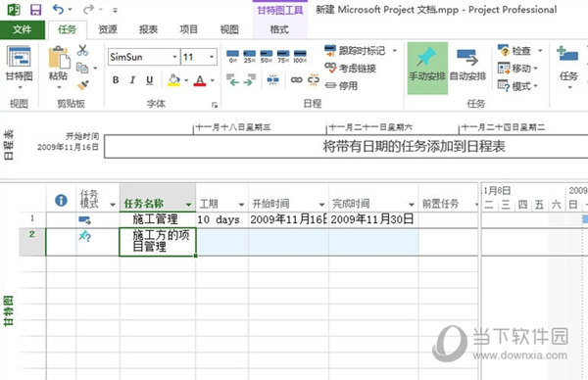588x380 pixels.
Task: Open 工期 column filter arrow
Action: click(x=241, y=205)
